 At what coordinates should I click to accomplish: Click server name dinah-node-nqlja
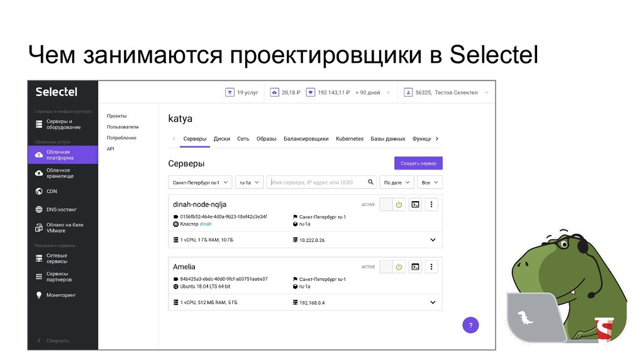199,204
